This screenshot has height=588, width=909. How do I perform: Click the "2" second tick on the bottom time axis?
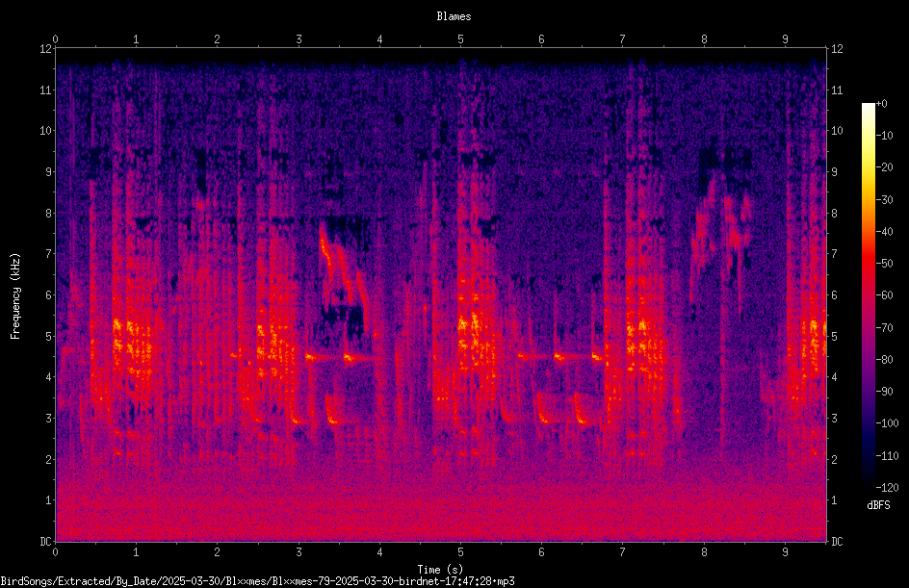[x=218, y=552]
